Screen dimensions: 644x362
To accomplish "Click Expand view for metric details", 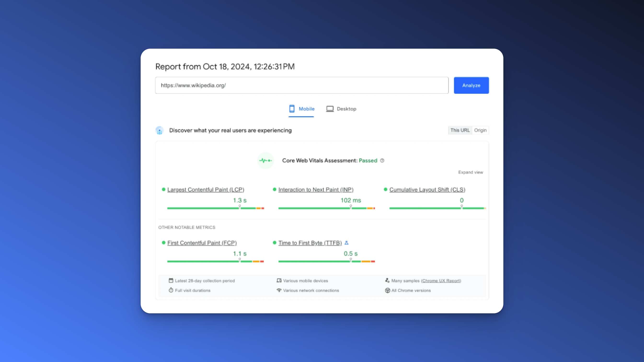I will click(x=471, y=172).
